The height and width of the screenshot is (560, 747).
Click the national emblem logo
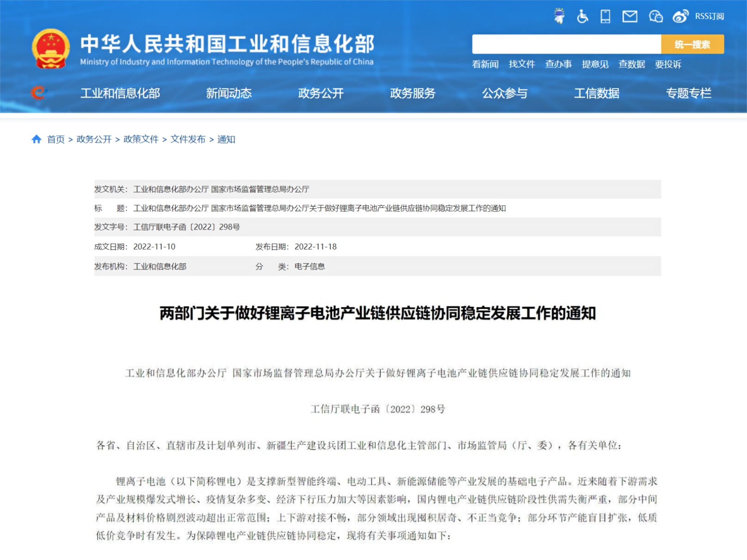(x=51, y=49)
